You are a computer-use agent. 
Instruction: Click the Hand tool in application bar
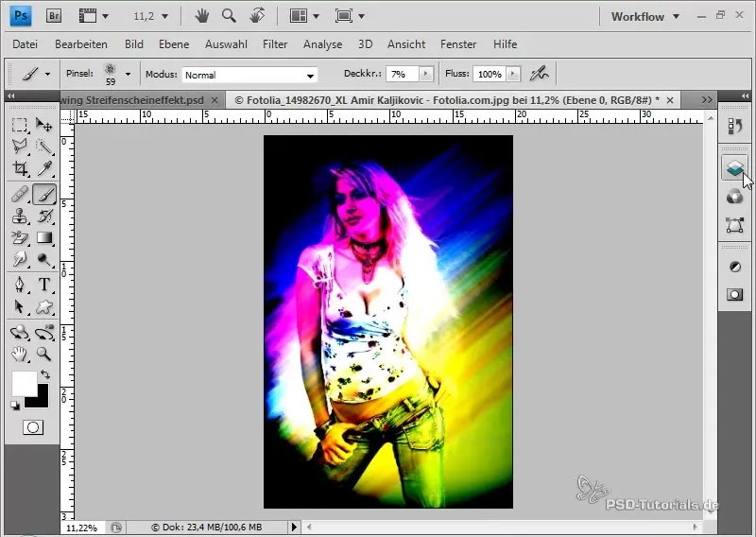point(202,16)
